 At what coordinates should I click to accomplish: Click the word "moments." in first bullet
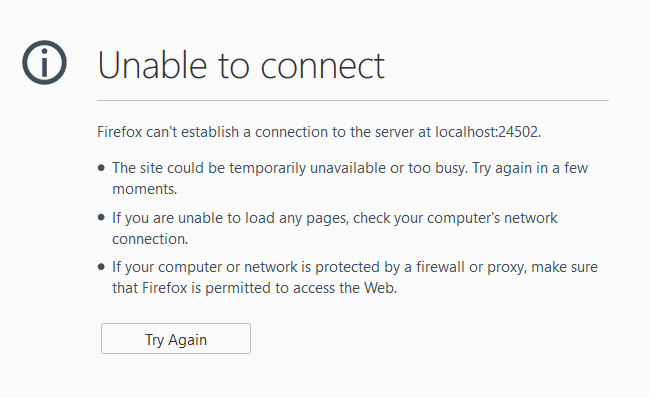coord(144,189)
